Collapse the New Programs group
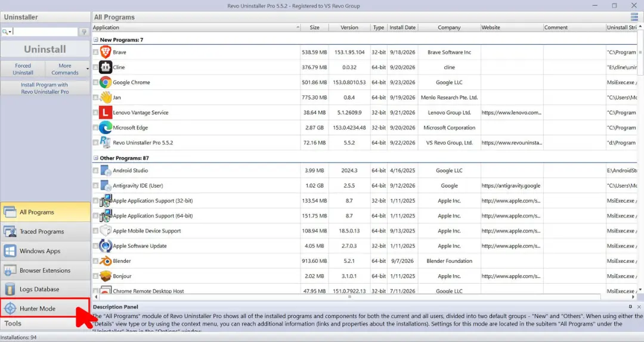This screenshot has width=644, height=342. (95, 40)
